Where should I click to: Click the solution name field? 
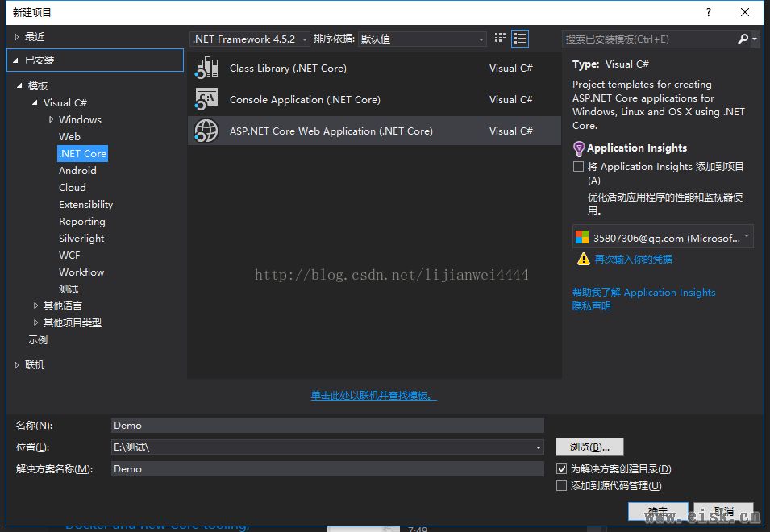pos(327,468)
